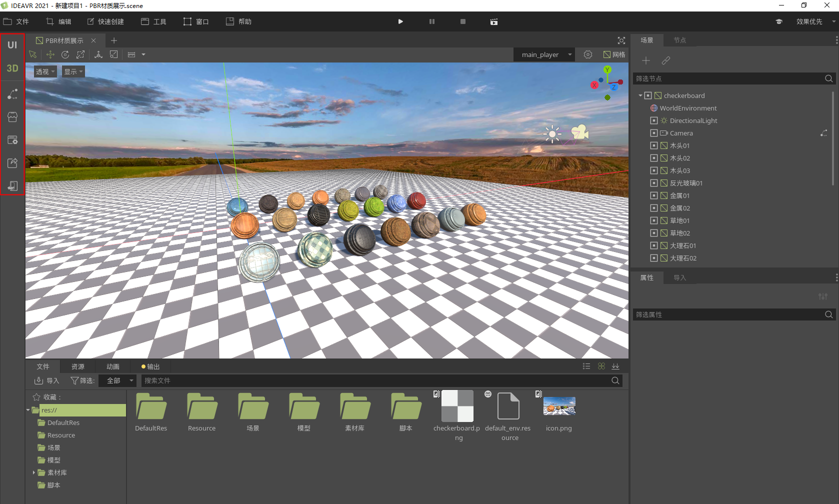
Task: Toggle visibility of 反光玻璃01 node
Action: coord(654,183)
